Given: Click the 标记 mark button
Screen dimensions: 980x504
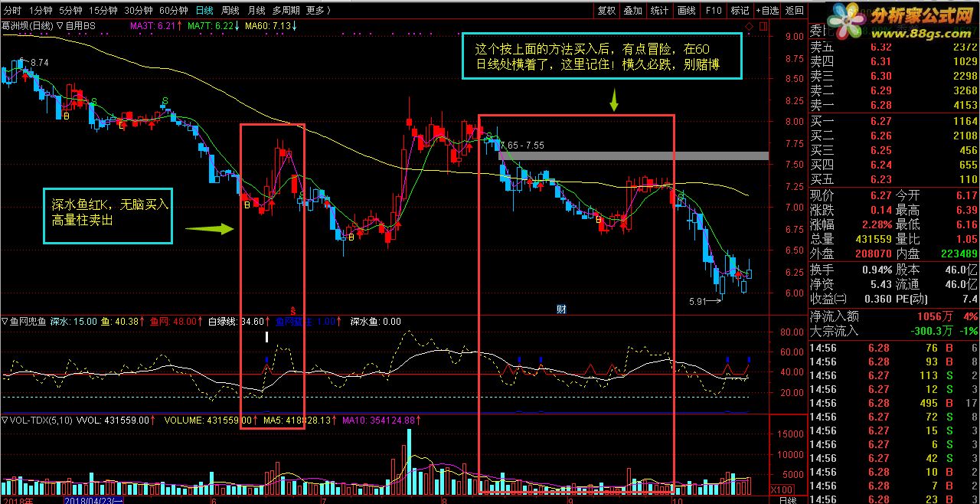Looking at the screenshot, I should (x=740, y=11).
